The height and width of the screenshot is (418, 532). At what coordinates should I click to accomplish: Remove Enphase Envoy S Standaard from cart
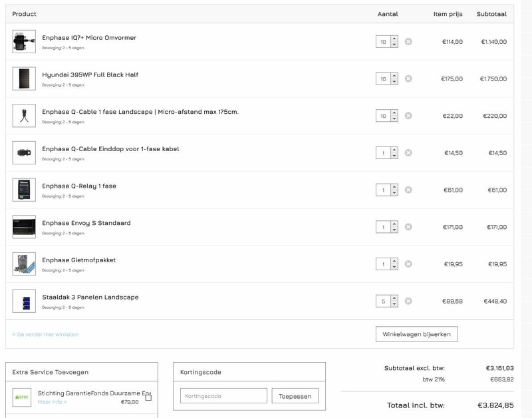tap(408, 227)
